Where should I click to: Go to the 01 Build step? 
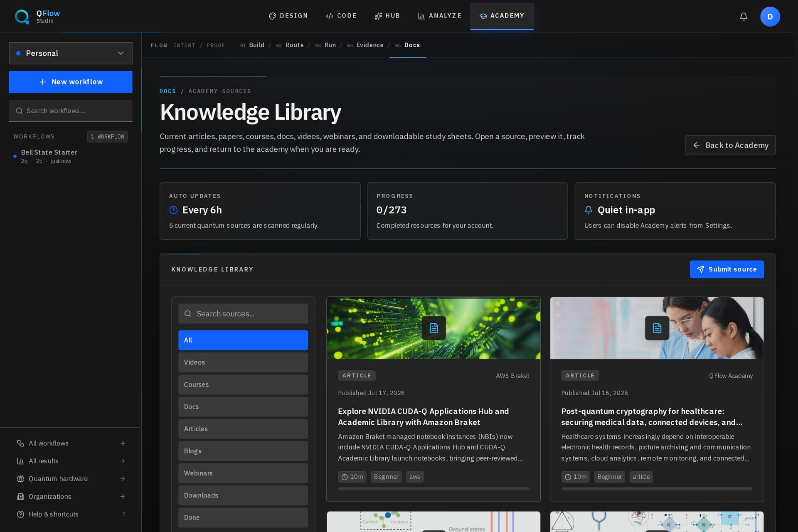coord(252,45)
